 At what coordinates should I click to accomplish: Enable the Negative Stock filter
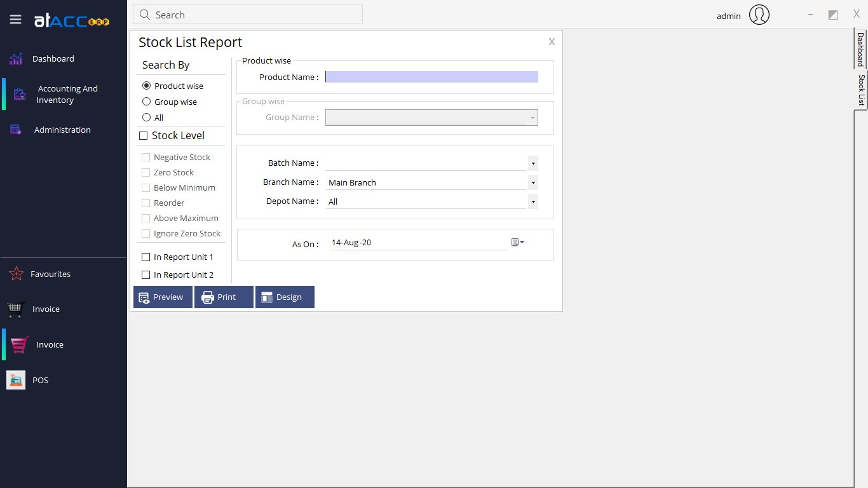click(x=146, y=157)
